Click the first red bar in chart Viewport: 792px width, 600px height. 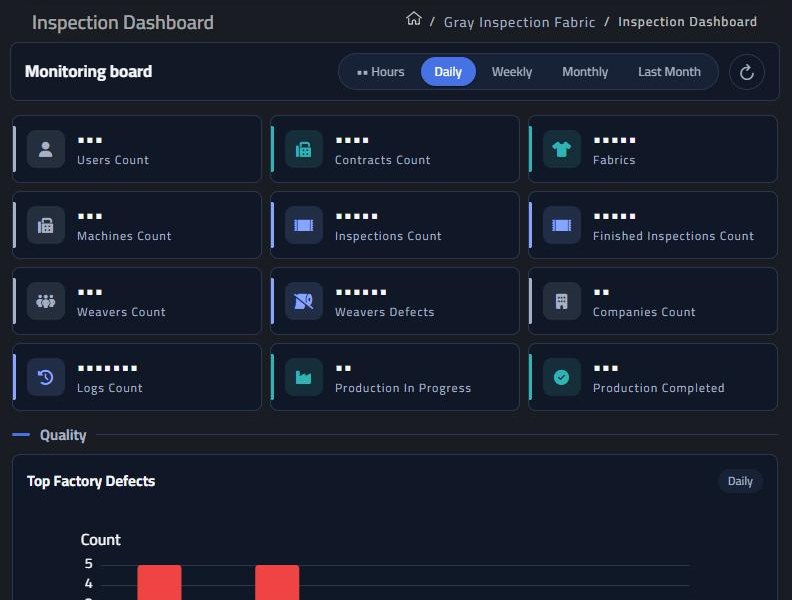160,582
